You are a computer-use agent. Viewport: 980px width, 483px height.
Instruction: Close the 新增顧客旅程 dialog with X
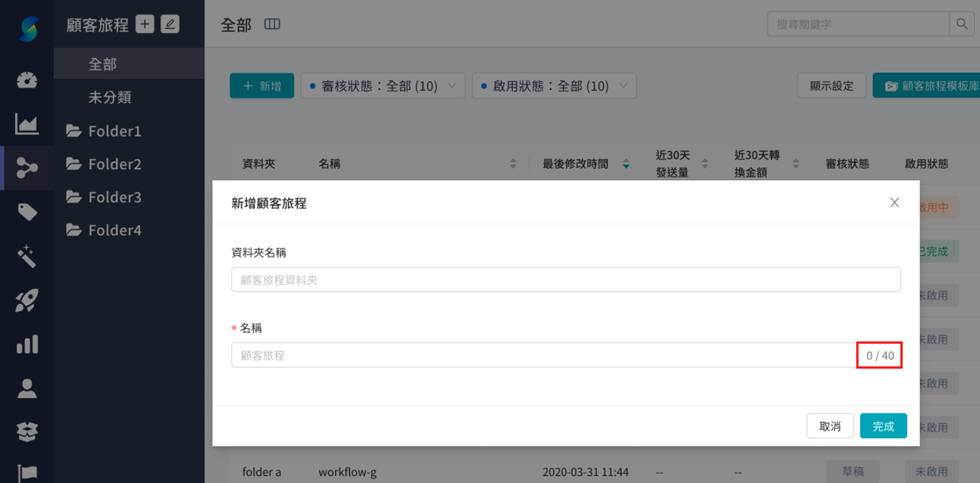pos(894,203)
